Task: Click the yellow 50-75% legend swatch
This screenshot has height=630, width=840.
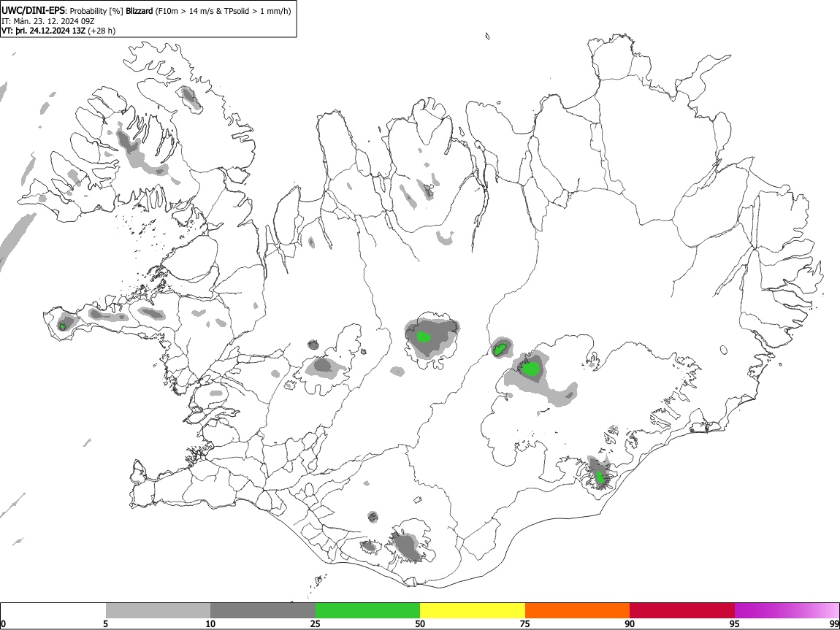Action: 473,611
